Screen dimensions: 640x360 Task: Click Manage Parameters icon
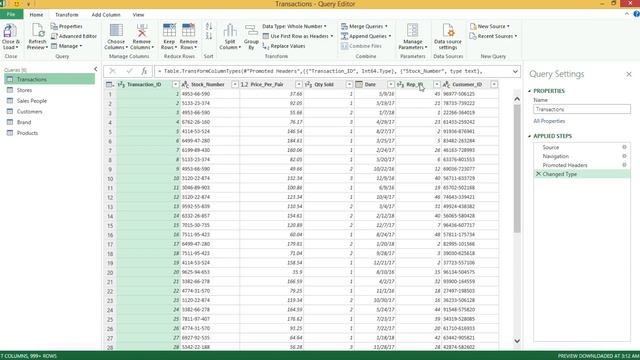pyautogui.click(x=412, y=31)
